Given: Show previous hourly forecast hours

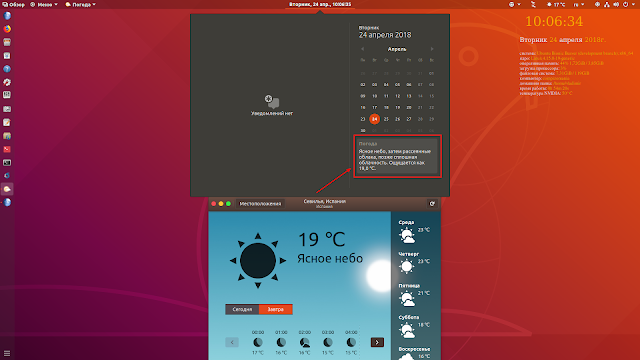Looking at the screenshot, I should [232, 342].
